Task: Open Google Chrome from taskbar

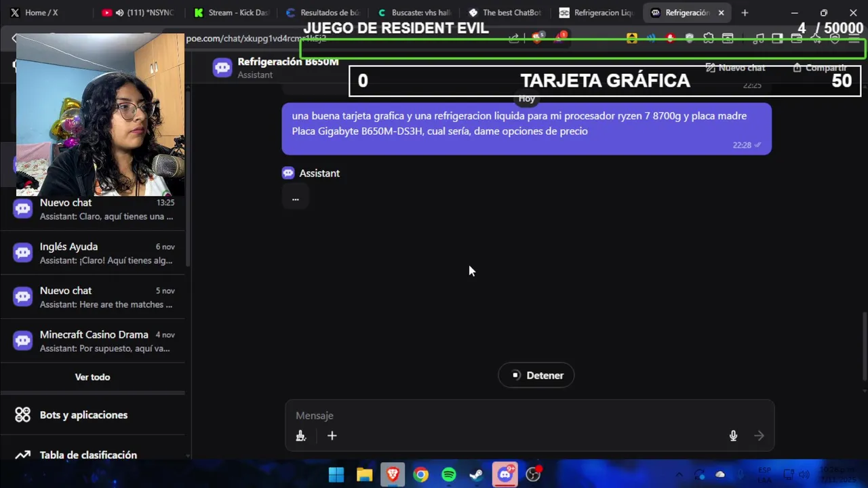Action: [x=421, y=474]
